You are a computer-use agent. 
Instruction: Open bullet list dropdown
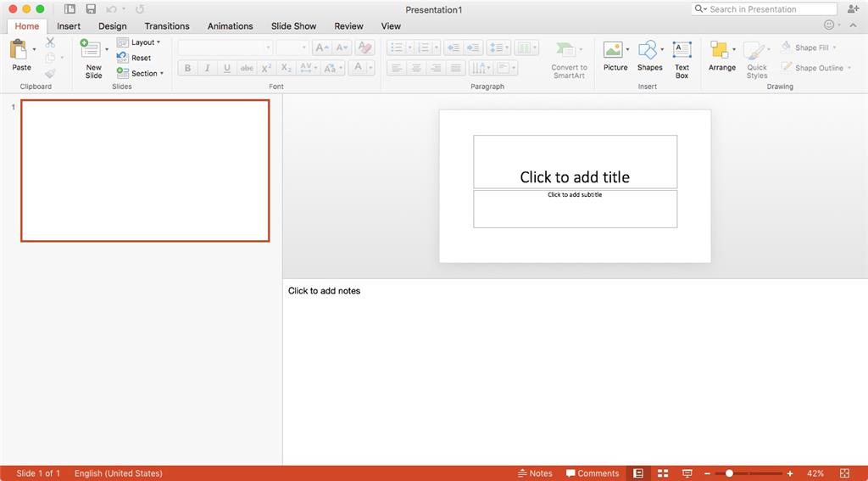(410, 48)
